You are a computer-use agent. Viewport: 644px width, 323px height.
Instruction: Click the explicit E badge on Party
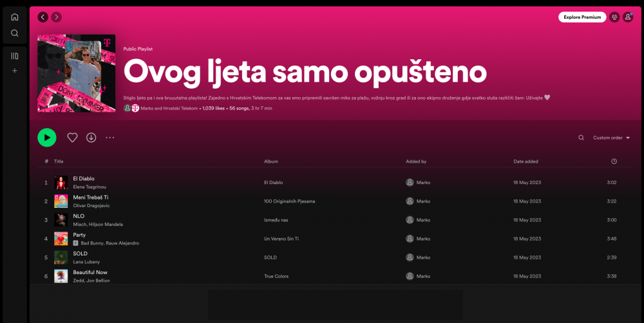pos(75,243)
